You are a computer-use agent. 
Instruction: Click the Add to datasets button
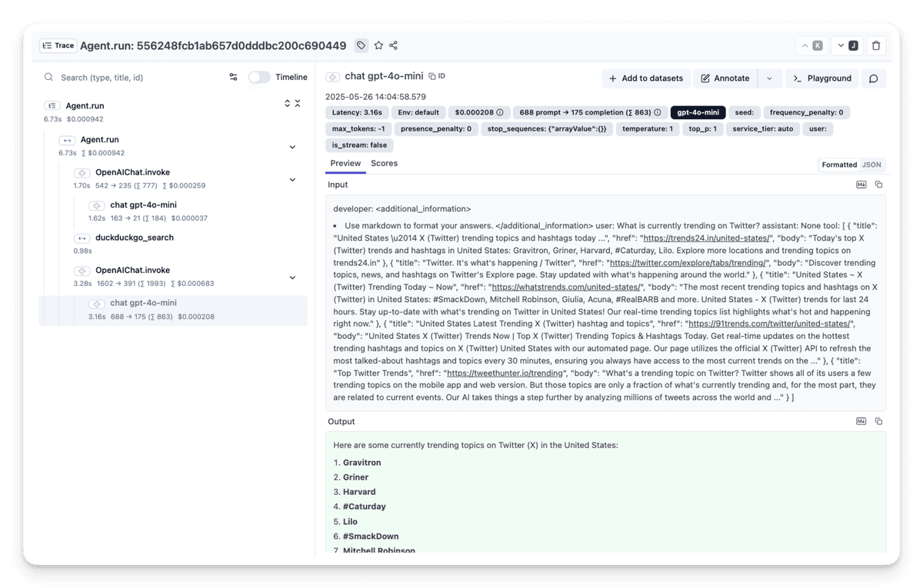(645, 78)
